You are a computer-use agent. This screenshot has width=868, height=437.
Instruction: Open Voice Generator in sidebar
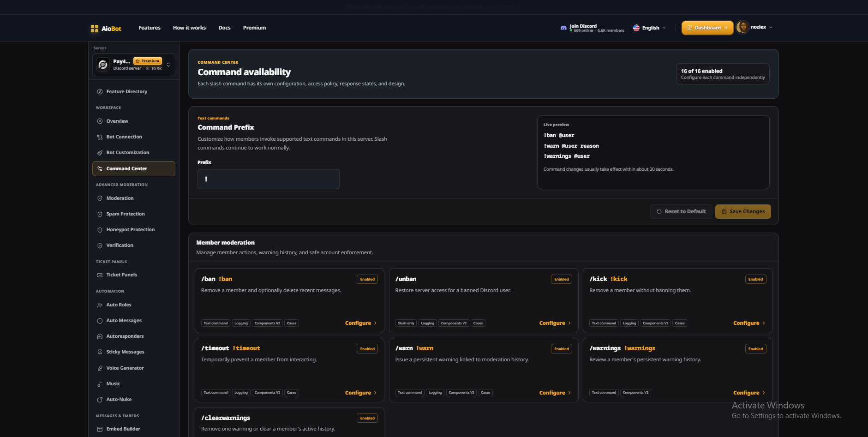(x=134, y=368)
